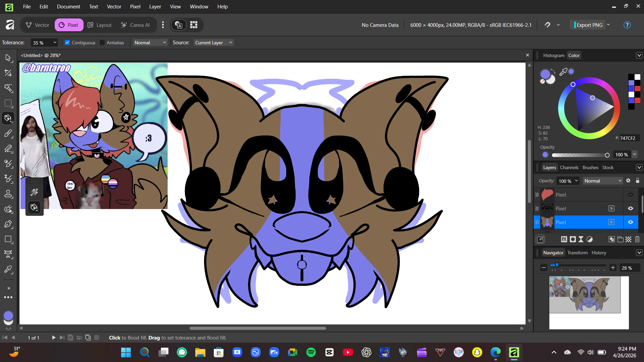Click the color Opacity slider handle
The width and height of the screenshot is (644, 362).
[607, 155]
